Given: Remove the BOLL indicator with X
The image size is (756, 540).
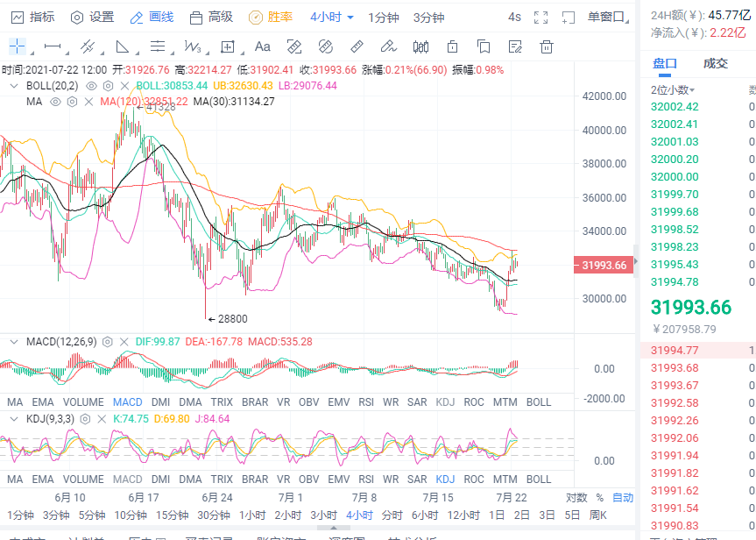Looking at the screenshot, I should [x=124, y=86].
